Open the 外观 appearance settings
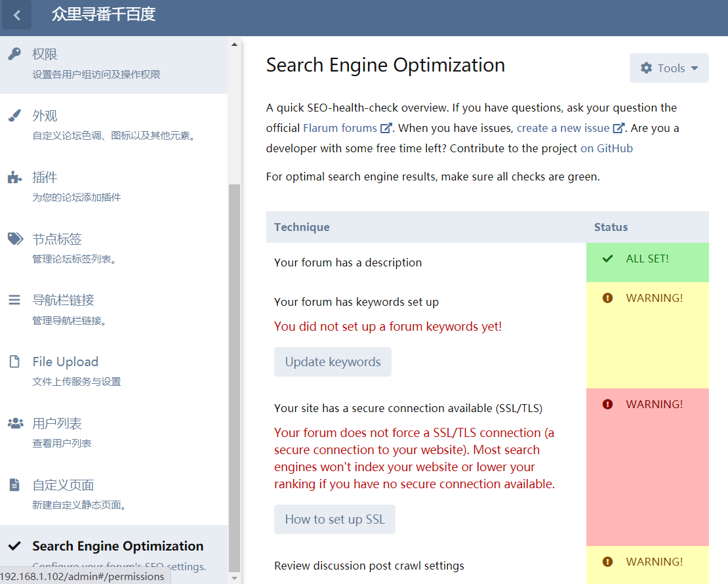The image size is (728, 584). (x=45, y=116)
